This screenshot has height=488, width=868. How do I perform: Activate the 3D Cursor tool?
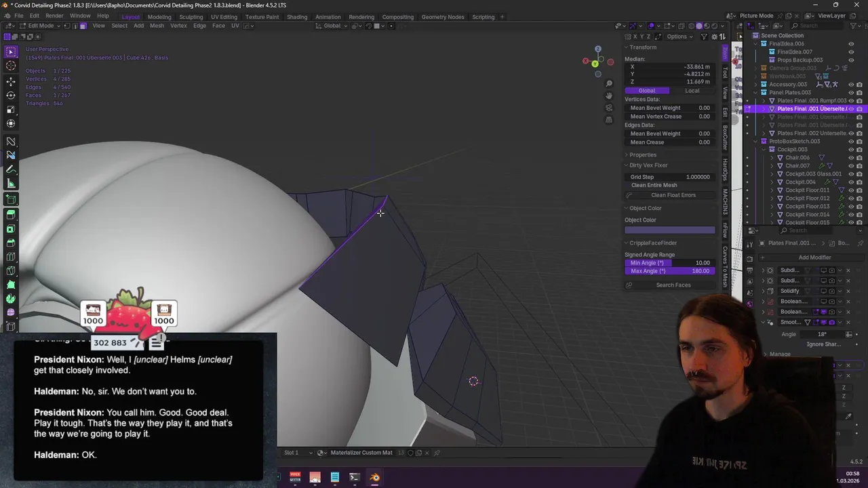pos(11,66)
